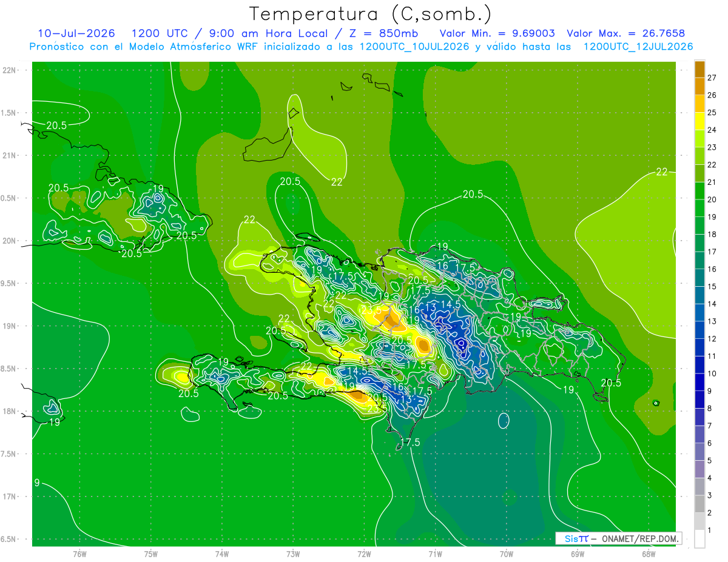This screenshot has height=562, width=728.
Task: Click the legend scale value "25"
Action: click(712, 113)
